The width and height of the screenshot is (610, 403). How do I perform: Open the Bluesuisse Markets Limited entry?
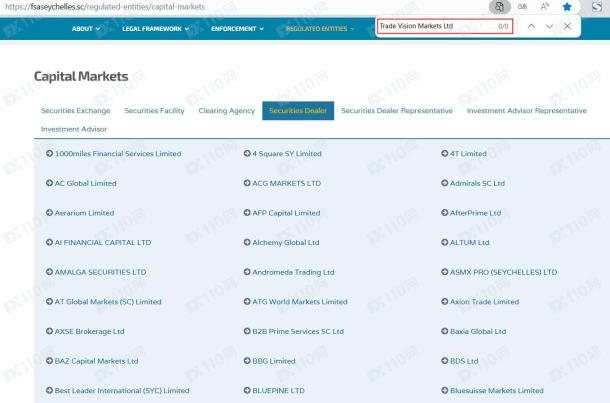point(493,391)
